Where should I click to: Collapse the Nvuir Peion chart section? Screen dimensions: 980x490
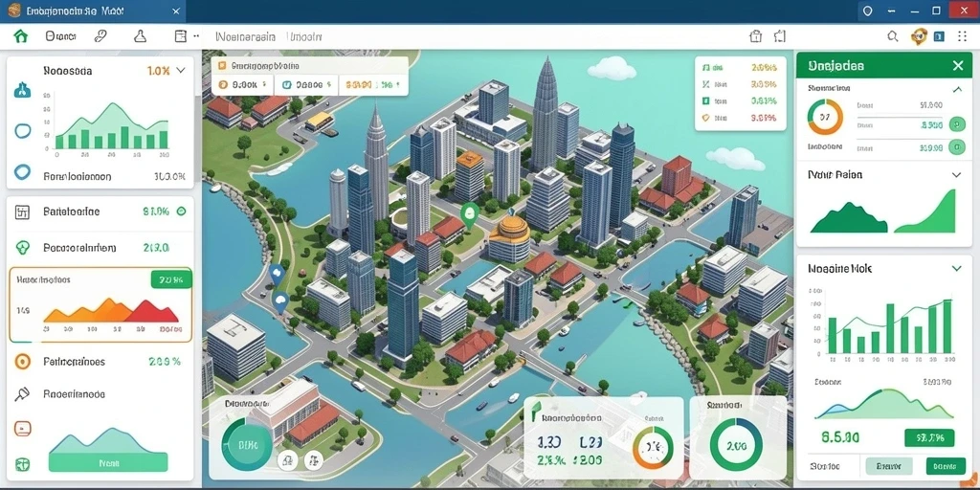click(x=956, y=175)
